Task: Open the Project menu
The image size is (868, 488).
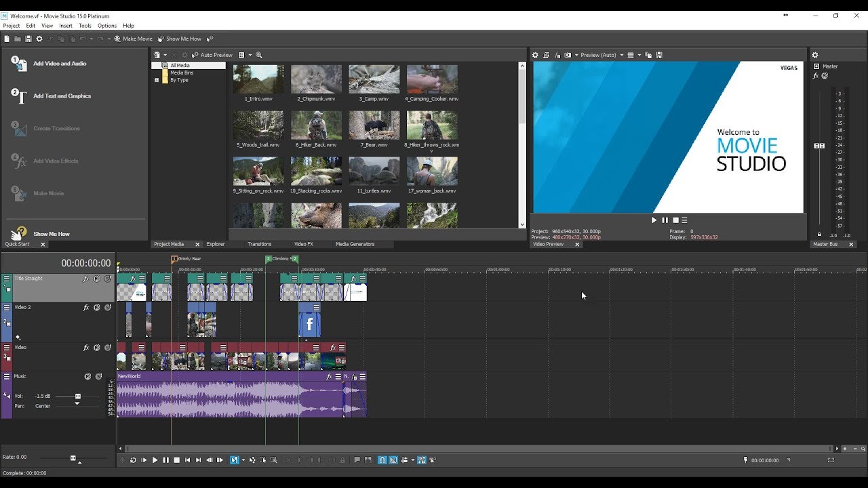Action: pos(12,26)
